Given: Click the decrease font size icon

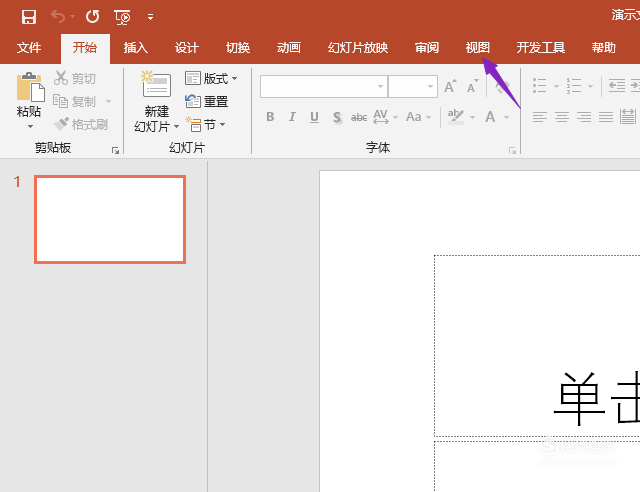Looking at the screenshot, I should (x=473, y=86).
